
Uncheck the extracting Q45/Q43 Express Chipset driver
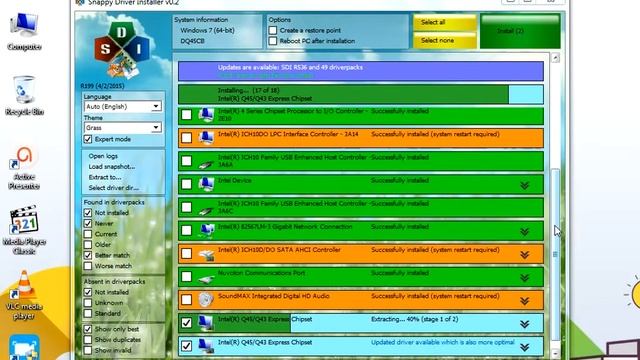click(x=187, y=323)
